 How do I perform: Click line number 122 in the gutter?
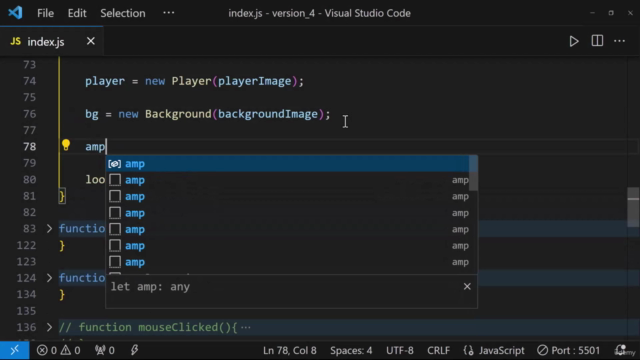tap(26, 245)
